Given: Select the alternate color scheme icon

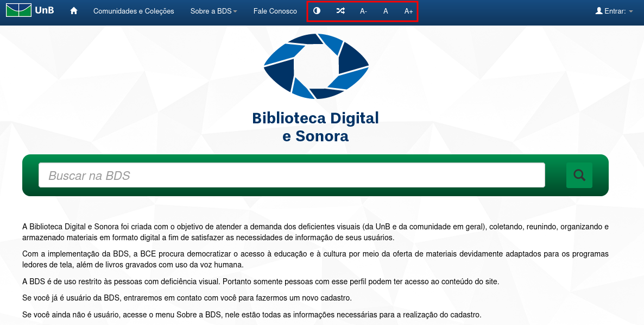Looking at the screenshot, I should point(340,10).
